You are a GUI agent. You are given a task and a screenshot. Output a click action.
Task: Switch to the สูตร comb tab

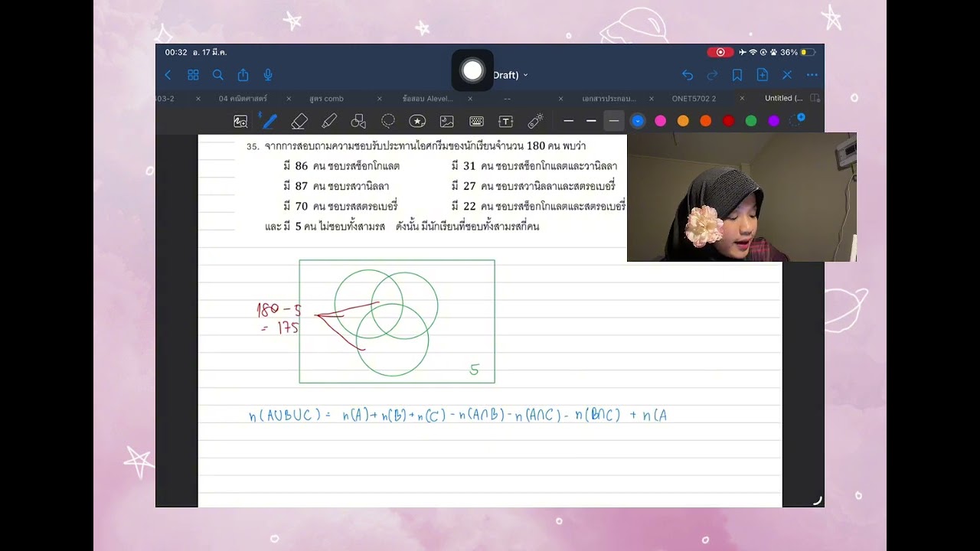[x=326, y=99]
